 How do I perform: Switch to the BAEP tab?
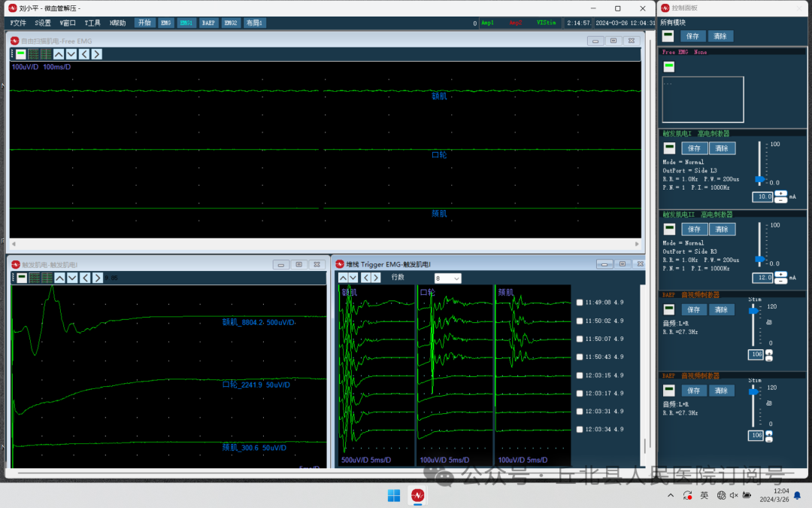pos(208,23)
